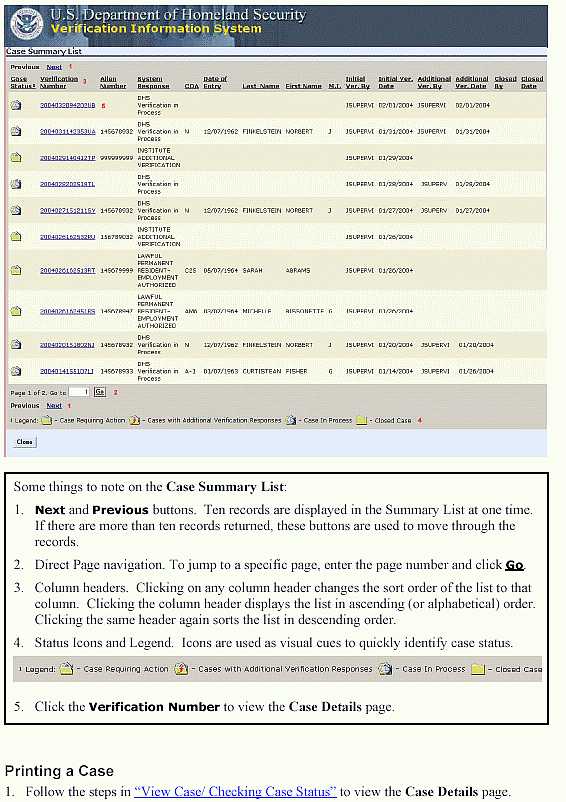Screen dimensions: 566x802
Task: Click underlined Go in note 2 text
Action: [514, 565]
